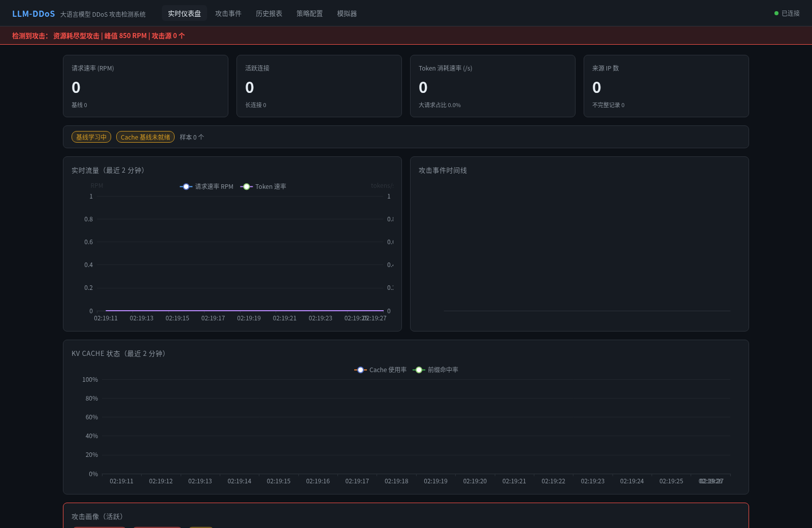Select the 请求速率 (RPM) metric card
Screen dimensions: 812x528
click(146, 86)
